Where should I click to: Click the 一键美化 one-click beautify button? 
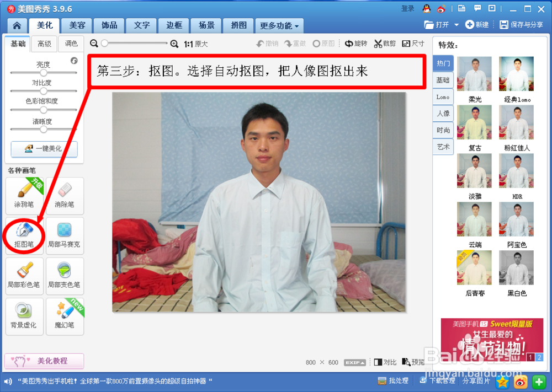click(44, 149)
